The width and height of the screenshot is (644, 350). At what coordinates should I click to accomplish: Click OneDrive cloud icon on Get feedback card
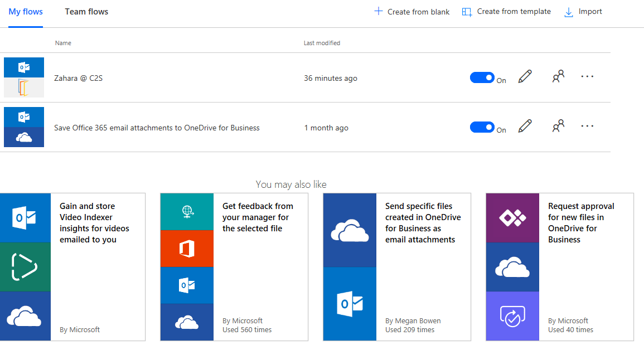(187, 322)
